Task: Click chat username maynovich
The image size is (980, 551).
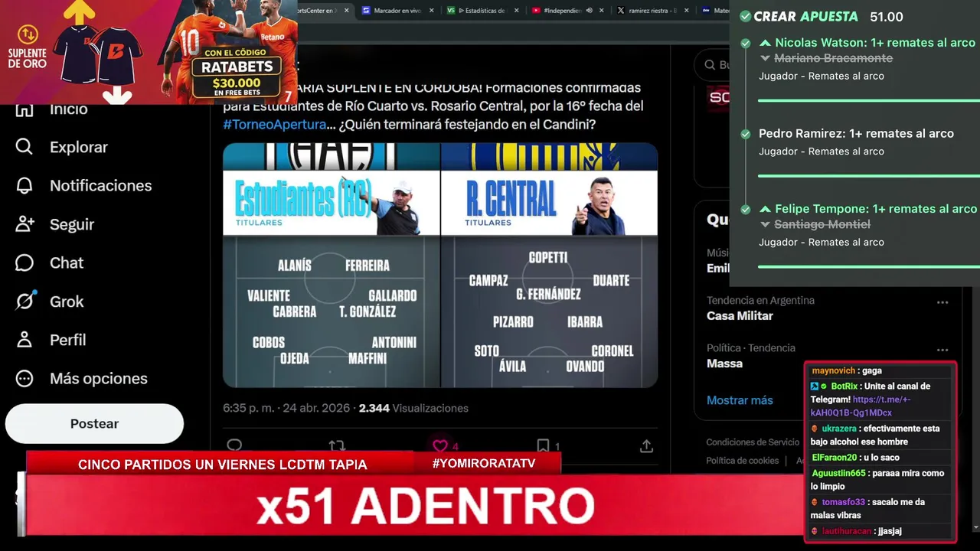Action: click(x=835, y=371)
